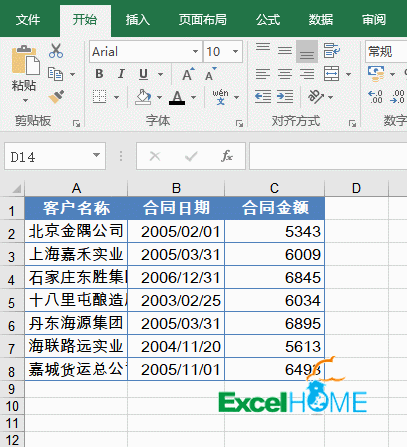407x447 pixels.
Task: Click the Increase Font Size icon
Action: tap(188, 74)
